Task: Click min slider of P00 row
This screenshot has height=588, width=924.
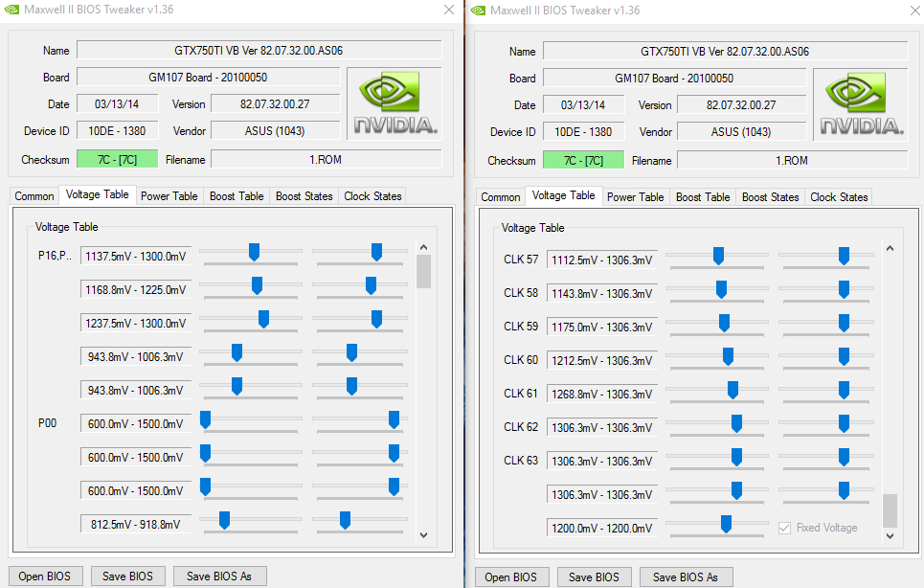Action: [206, 420]
